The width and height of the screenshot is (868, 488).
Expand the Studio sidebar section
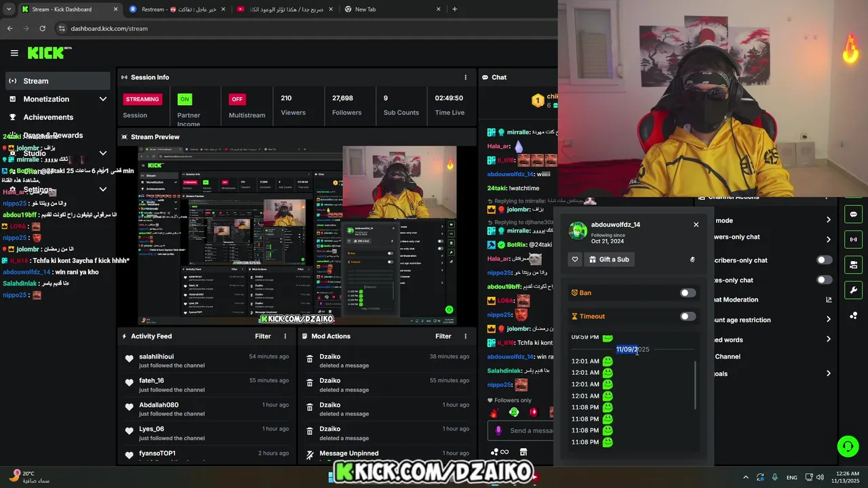103,153
